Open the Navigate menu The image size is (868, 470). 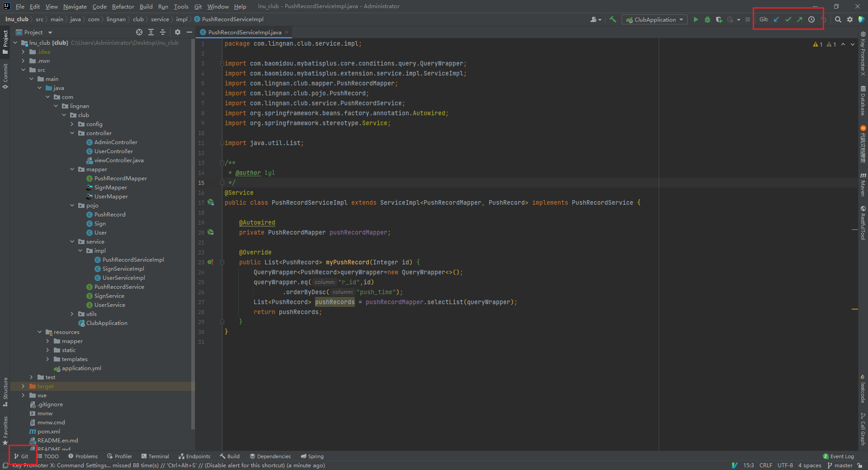pos(75,6)
